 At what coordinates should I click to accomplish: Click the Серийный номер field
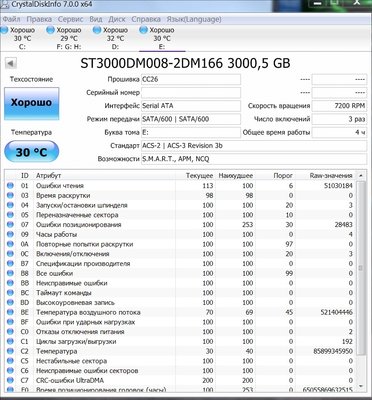191,92
